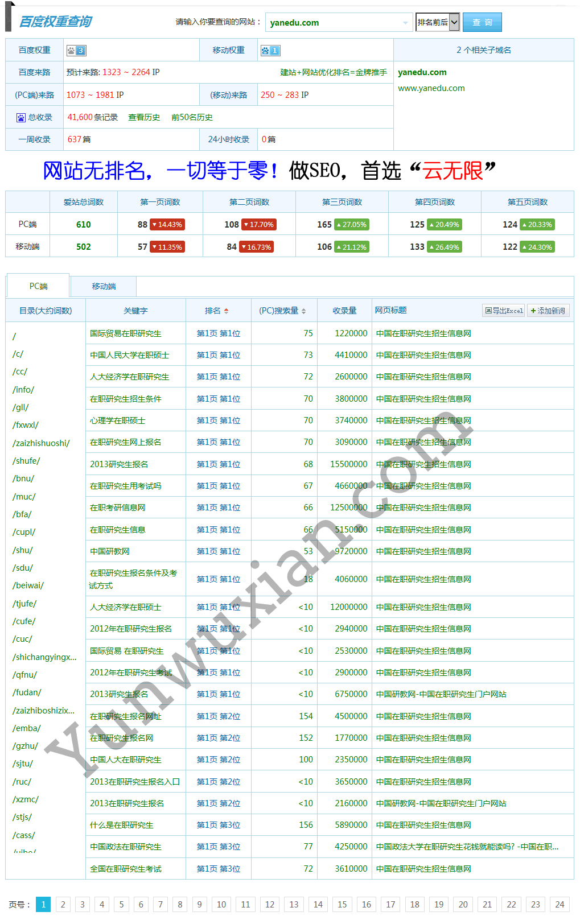Click the 查询 search button

482,22
